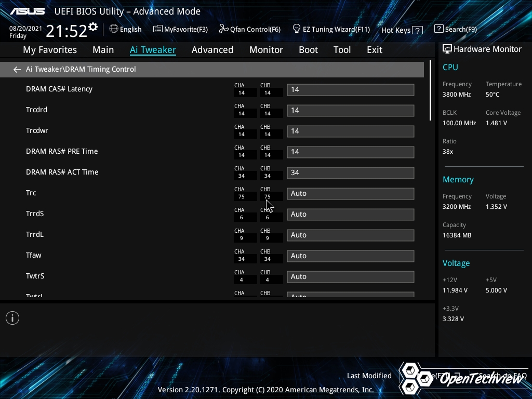Image resolution: width=532 pixels, height=399 pixels.
Task: Go to the Monitor tab
Action: point(266,50)
